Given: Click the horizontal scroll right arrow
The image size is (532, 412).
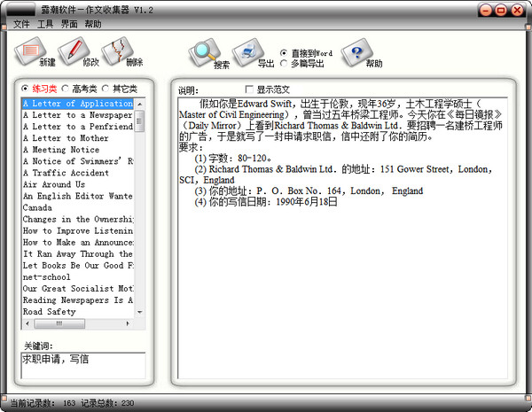Looking at the screenshot, I should pyautogui.click(x=128, y=323).
